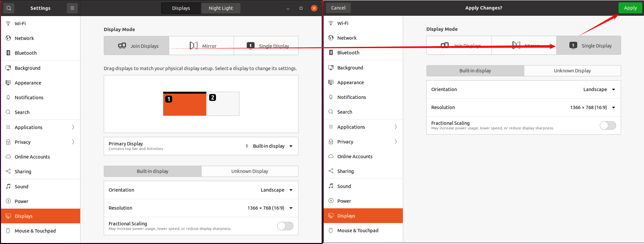Select Unknown Display tab in right window
644x244 pixels.
[572, 71]
